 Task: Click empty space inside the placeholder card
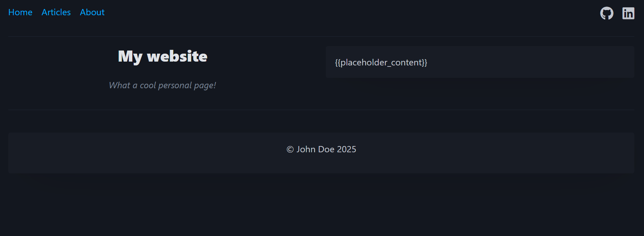[x=536, y=63]
